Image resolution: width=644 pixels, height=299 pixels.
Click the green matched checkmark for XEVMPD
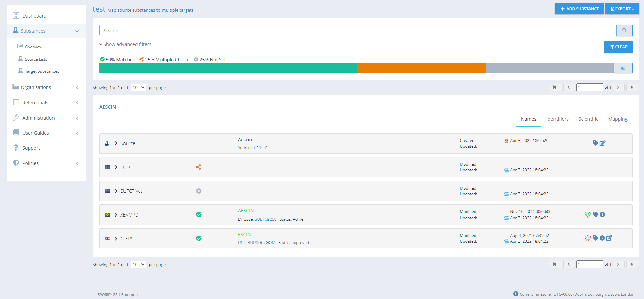(199, 214)
